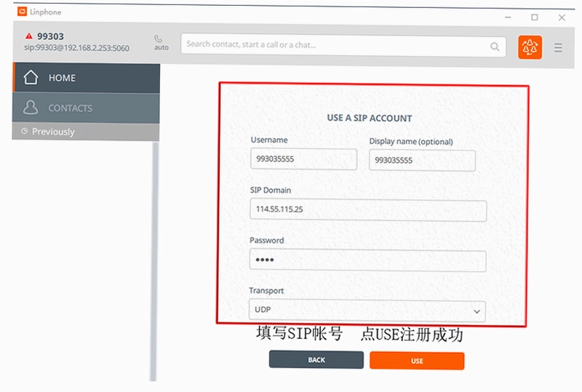The width and height of the screenshot is (582, 392).
Task: Click the orange conference icon button
Action: pyautogui.click(x=530, y=47)
